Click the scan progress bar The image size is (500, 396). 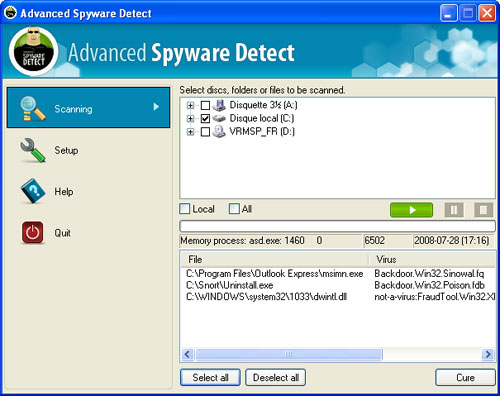click(x=337, y=226)
